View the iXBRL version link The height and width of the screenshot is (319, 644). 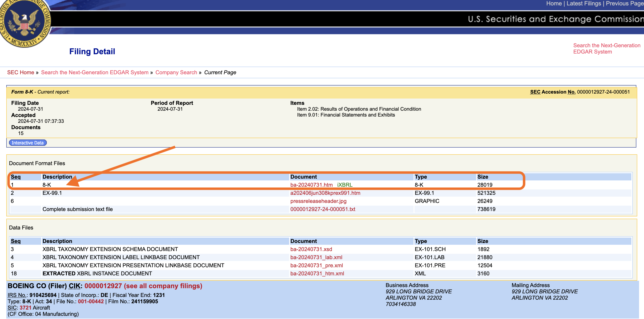tap(345, 185)
